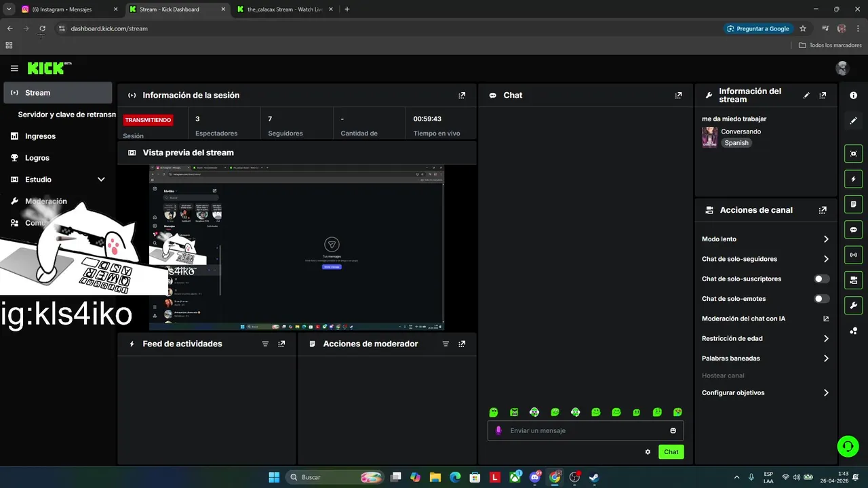Open the AI chat moderation external link icon
The image size is (868, 488).
[x=826, y=319]
